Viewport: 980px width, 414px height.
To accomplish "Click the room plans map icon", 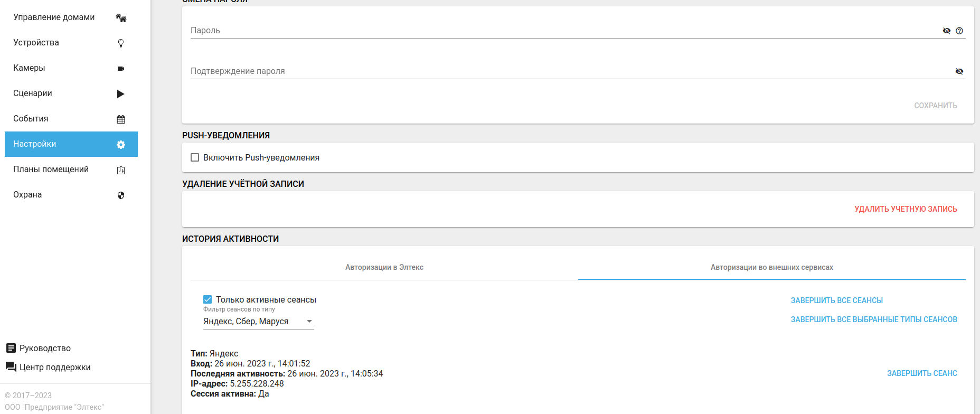I will tap(121, 170).
